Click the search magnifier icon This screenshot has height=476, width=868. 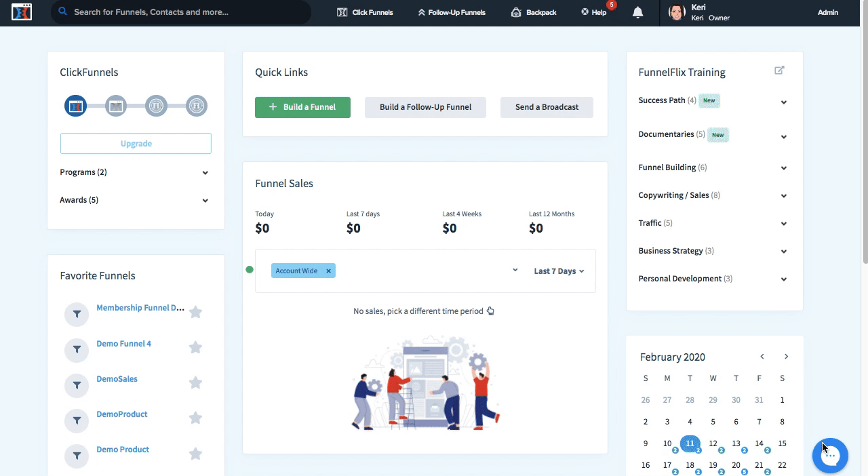tap(63, 12)
